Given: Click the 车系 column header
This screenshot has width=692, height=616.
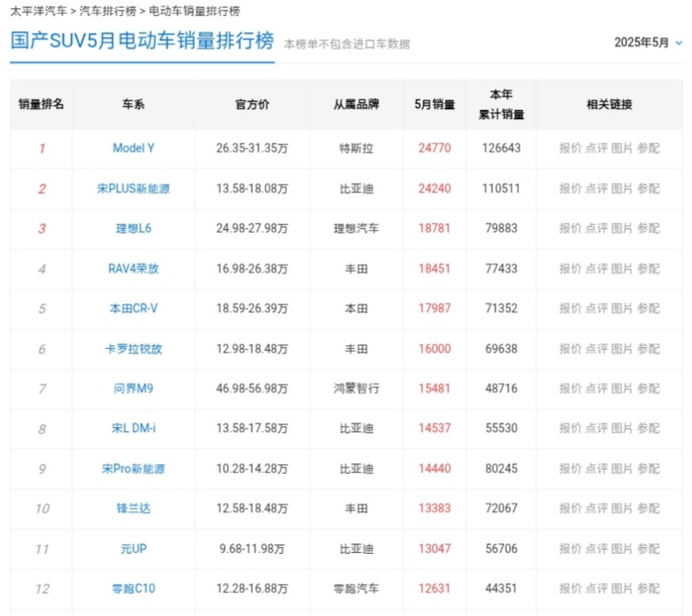Looking at the screenshot, I should coord(133,104).
